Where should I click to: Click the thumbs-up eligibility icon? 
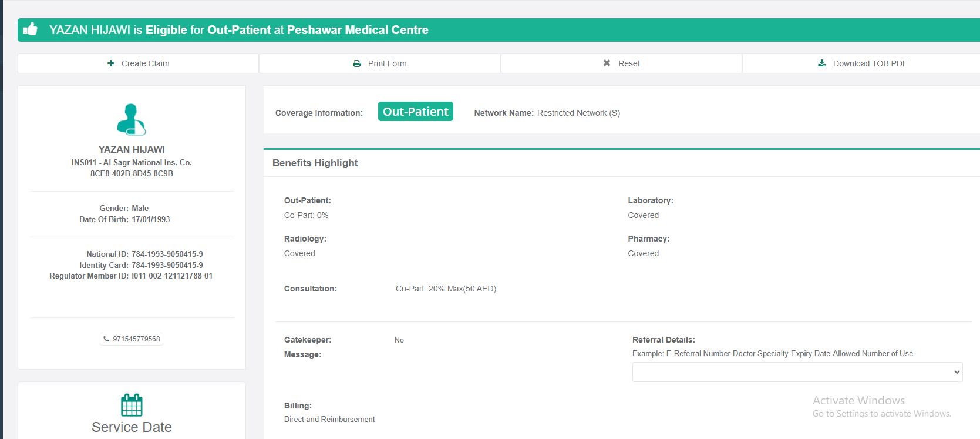tap(31, 29)
